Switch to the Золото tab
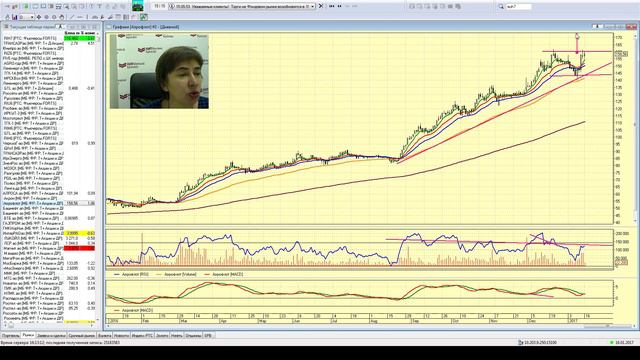640x360 pixels. 162,336
